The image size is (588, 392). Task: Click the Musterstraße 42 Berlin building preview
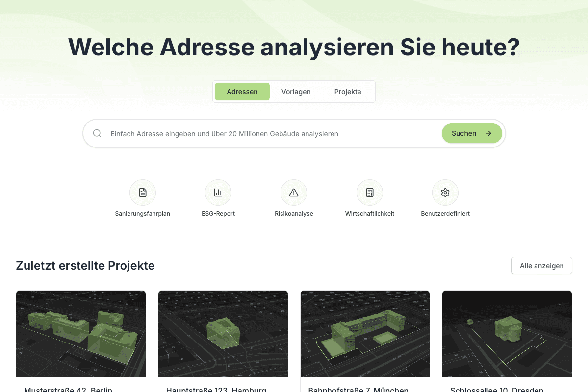(80, 333)
